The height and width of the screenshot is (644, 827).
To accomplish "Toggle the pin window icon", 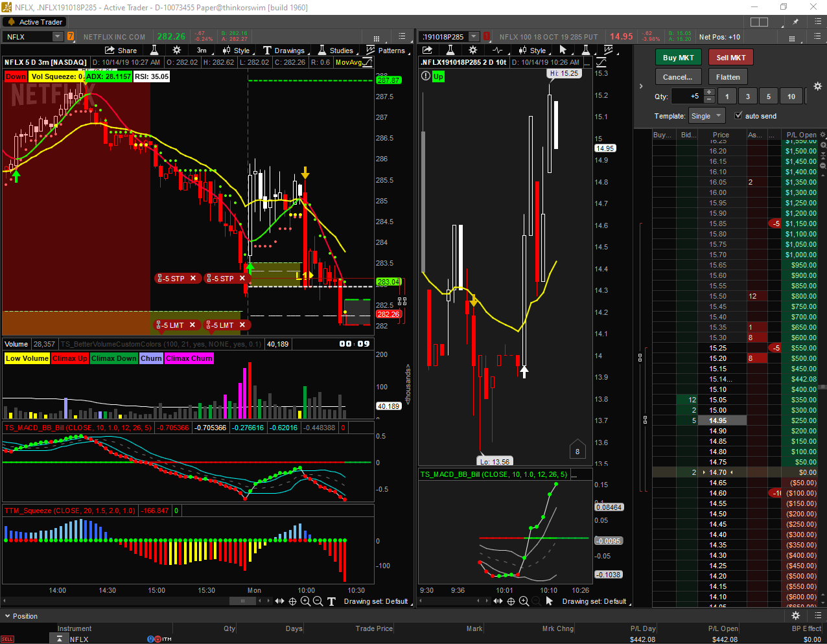I will click(x=796, y=22).
